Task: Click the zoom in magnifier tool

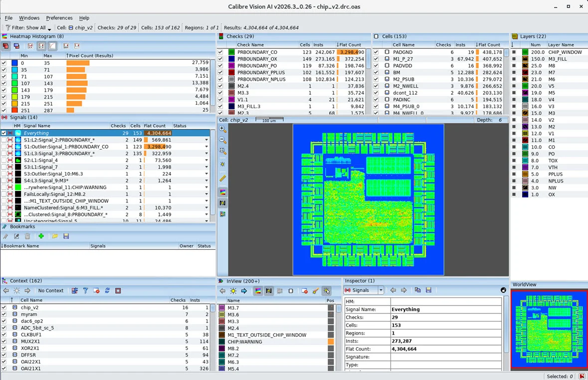Action: (x=222, y=129)
